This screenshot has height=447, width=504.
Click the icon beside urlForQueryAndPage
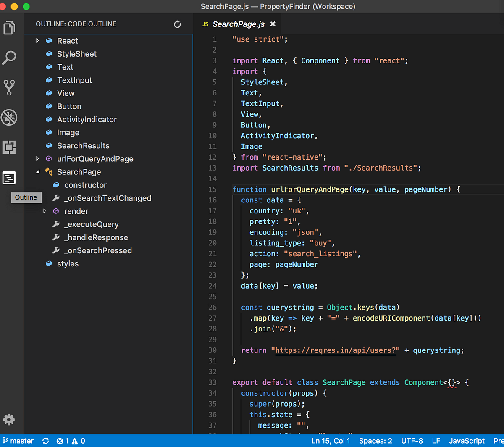click(49, 159)
